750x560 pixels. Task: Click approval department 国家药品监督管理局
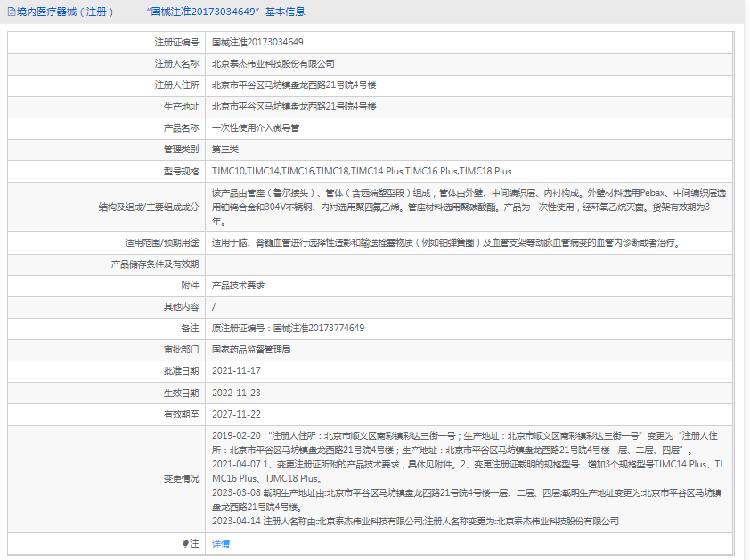pos(251,350)
